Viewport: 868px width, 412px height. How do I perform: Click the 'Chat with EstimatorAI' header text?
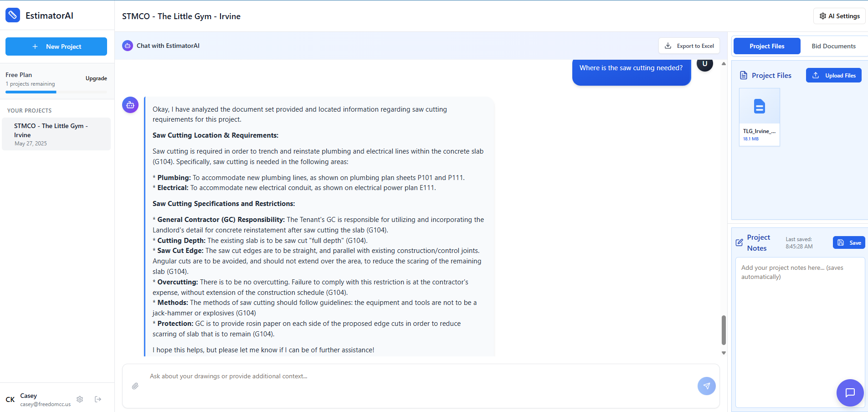168,46
